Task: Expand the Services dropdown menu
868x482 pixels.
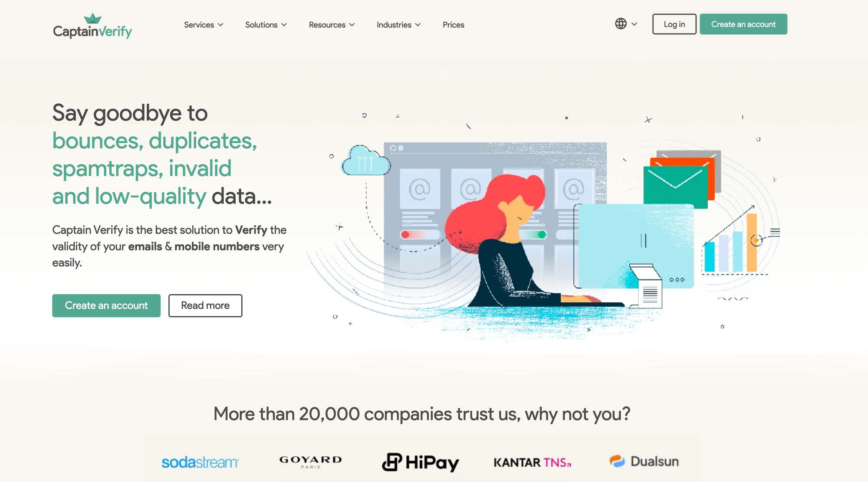Action: point(204,24)
